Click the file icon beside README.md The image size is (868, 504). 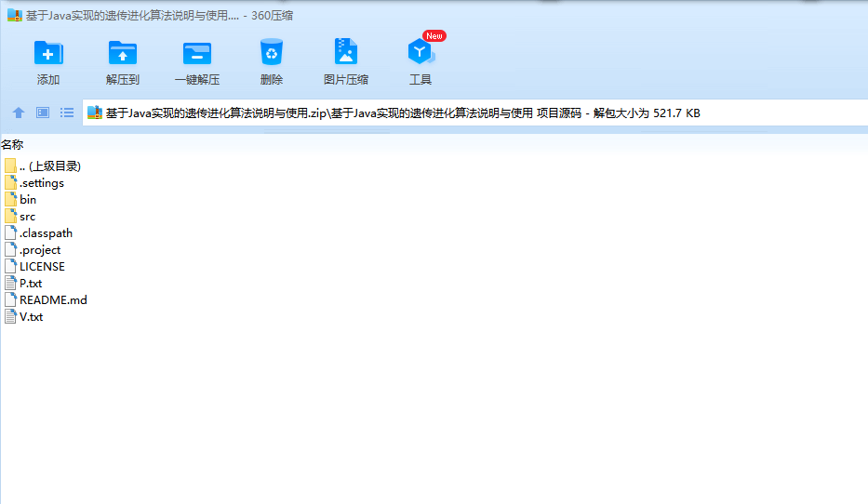[x=10, y=299]
